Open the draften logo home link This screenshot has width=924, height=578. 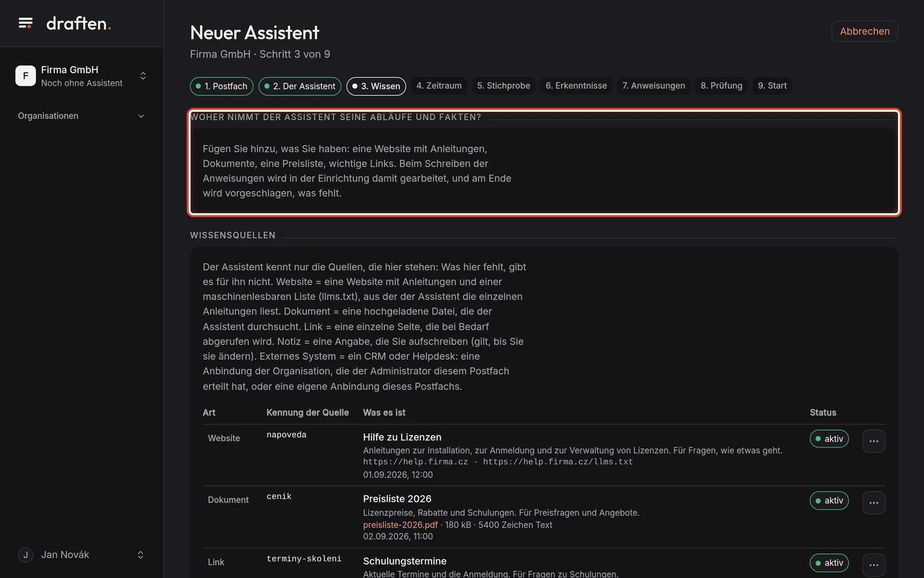(79, 23)
